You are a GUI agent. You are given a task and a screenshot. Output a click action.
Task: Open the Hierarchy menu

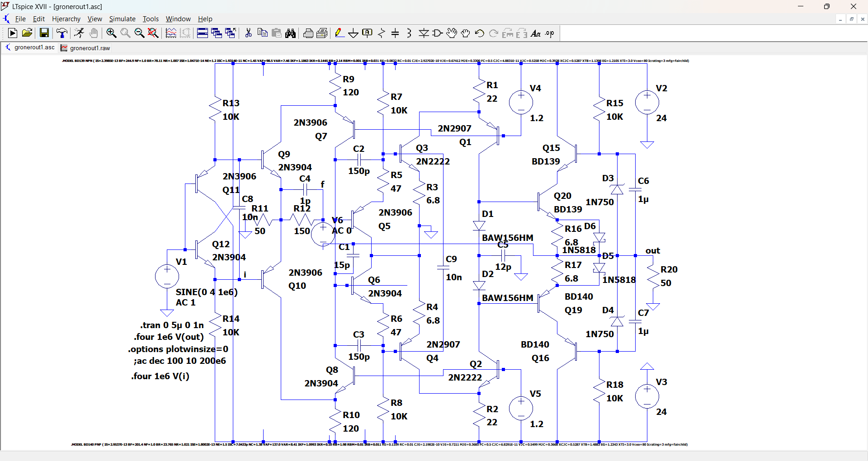coord(66,19)
